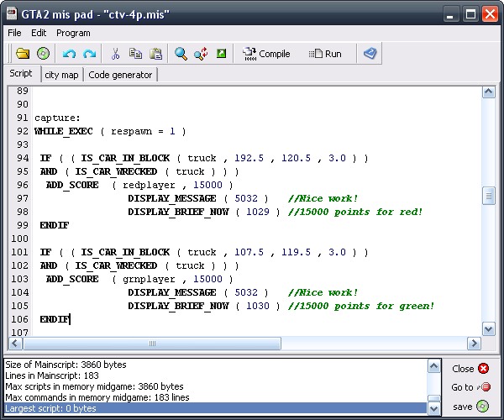Open the Edit menu

pyautogui.click(x=39, y=33)
